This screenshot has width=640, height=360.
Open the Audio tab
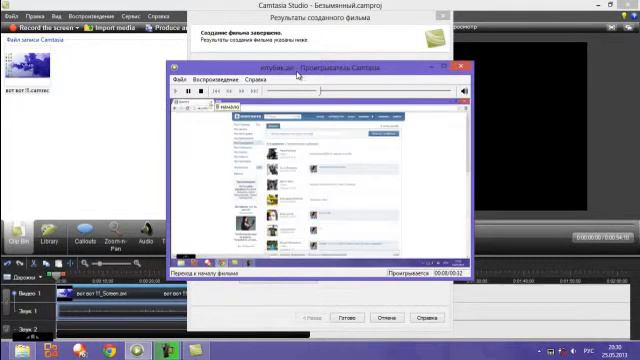pyautogui.click(x=146, y=234)
